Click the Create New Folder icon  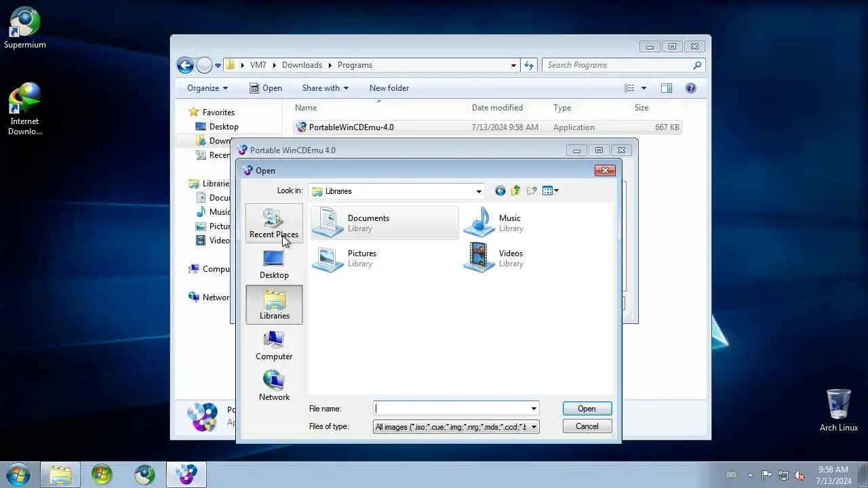[x=532, y=191]
